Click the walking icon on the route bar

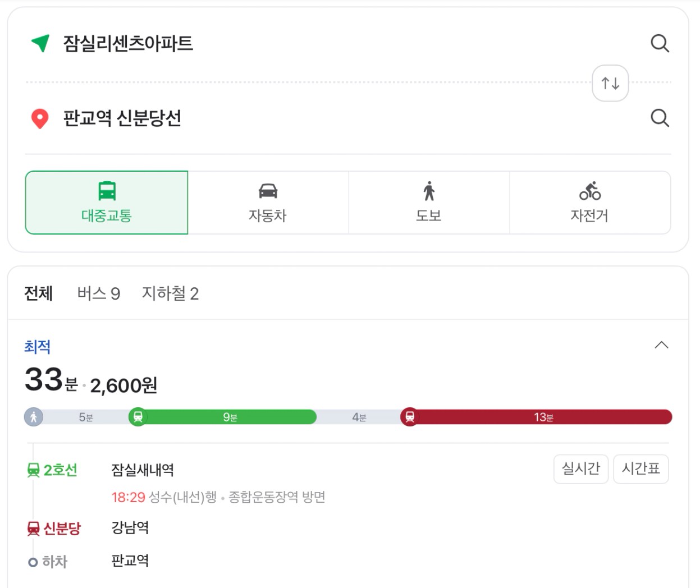click(34, 417)
